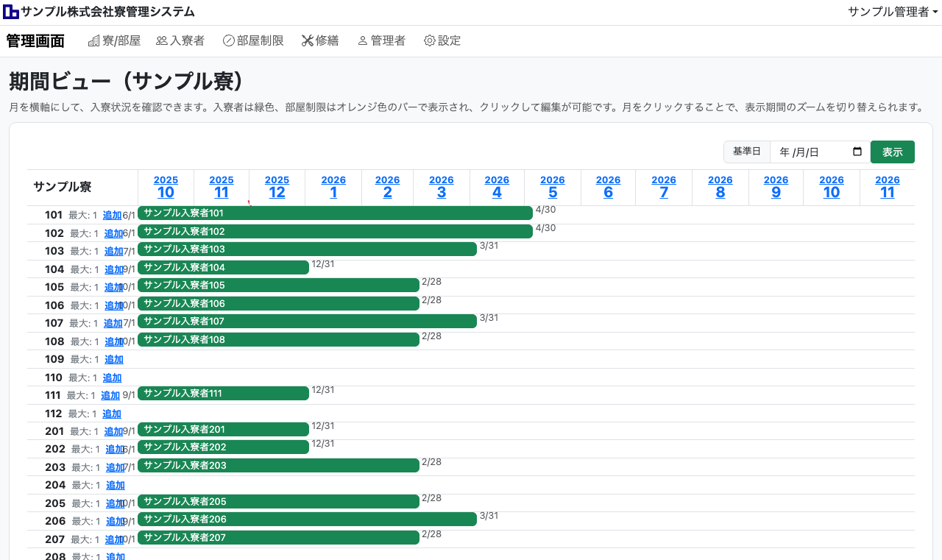Image resolution: width=942 pixels, height=560 pixels.
Task: Open the calendar picker icon in date field
Action: (857, 152)
